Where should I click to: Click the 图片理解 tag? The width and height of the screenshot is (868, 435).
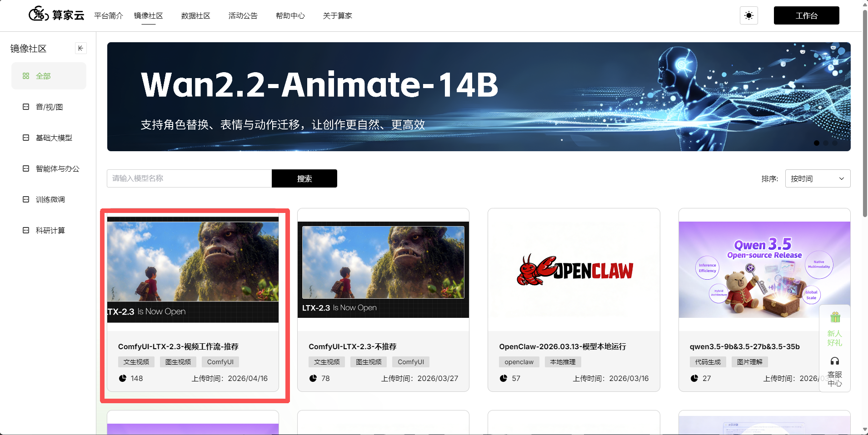(x=750, y=362)
